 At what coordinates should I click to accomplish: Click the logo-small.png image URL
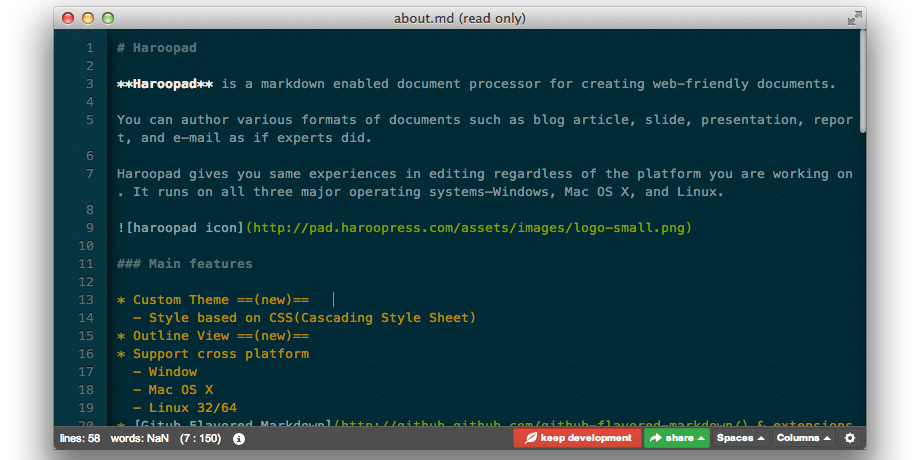coord(469,228)
